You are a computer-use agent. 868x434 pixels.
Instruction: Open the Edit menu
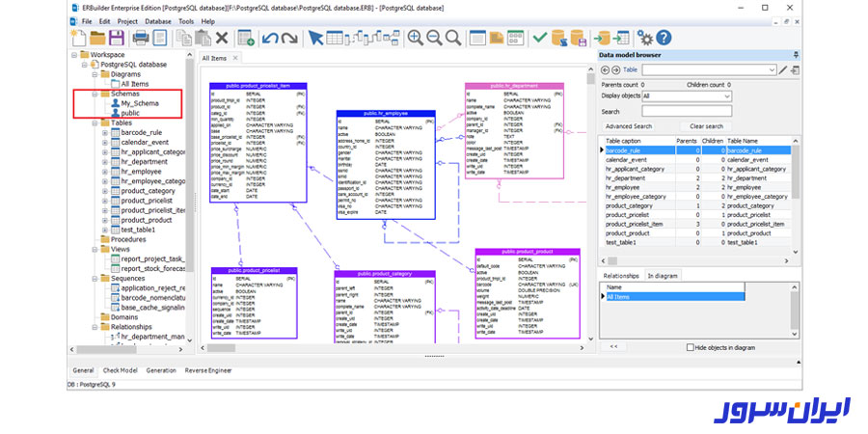point(104,21)
